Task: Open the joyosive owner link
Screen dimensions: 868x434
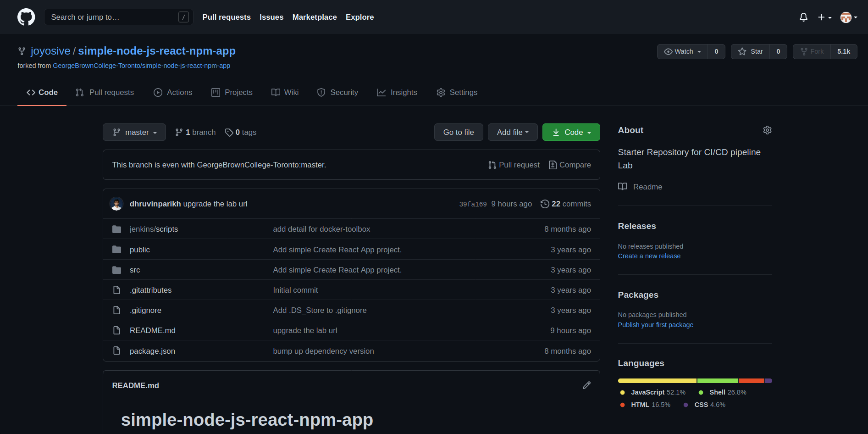Action: pyautogui.click(x=50, y=51)
